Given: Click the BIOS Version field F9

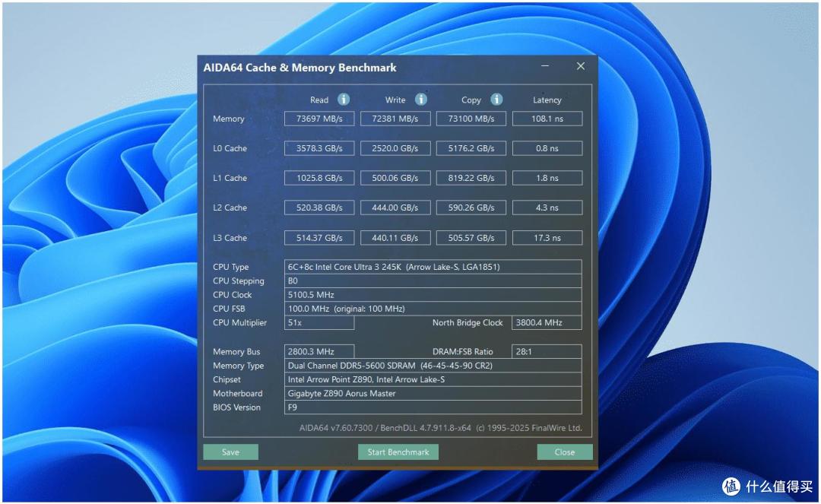Looking at the screenshot, I should click(x=433, y=407).
